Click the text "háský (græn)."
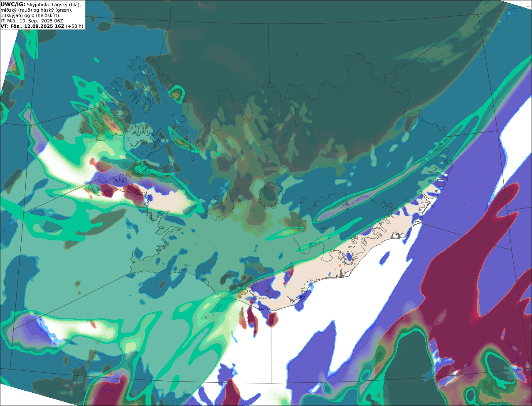 point(56,10)
